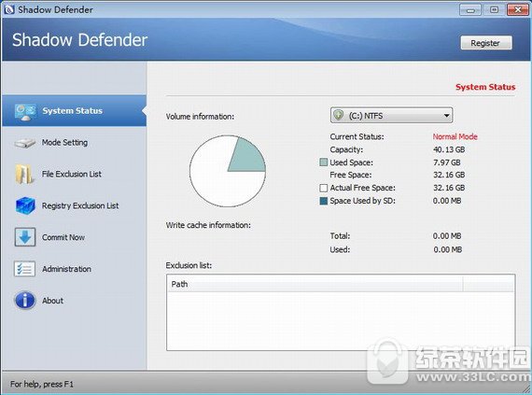Click the About info icon
This screenshot has height=395, width=532.
point(25,301)
